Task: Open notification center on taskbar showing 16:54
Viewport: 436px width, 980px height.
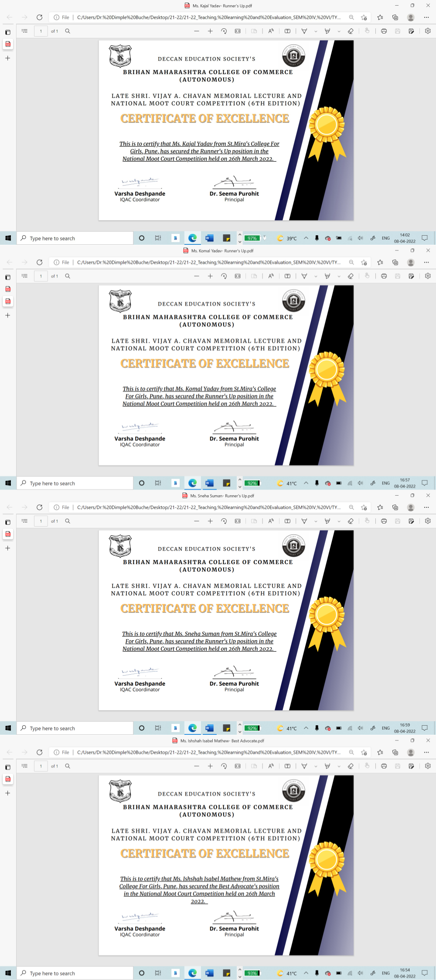Action: [425, 973]
